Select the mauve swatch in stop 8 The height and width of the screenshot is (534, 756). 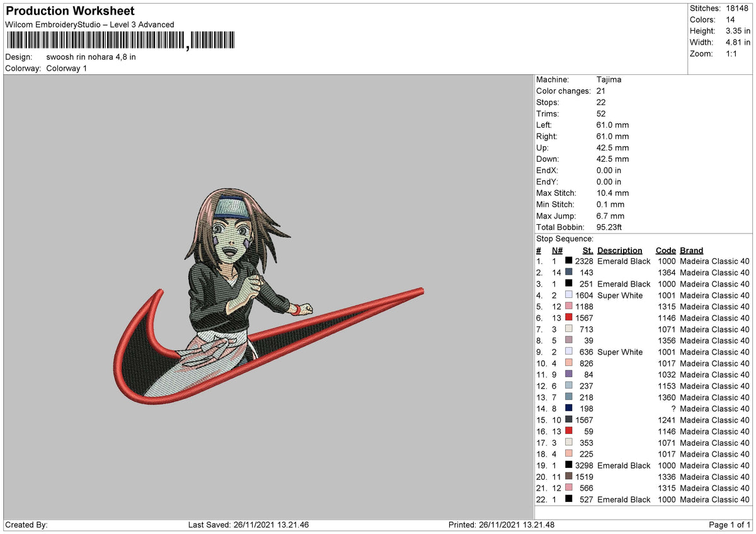(x=568, y=340)
